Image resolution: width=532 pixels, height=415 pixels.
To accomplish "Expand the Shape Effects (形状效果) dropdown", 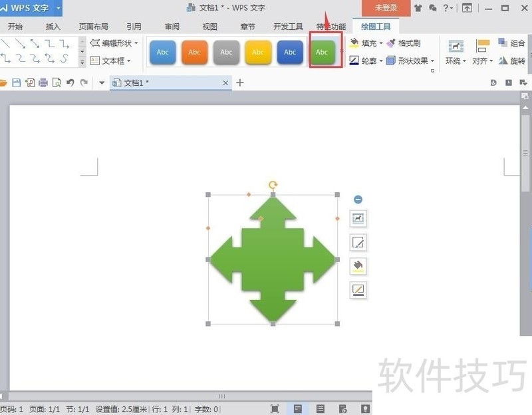I will [x=432, y=61].
